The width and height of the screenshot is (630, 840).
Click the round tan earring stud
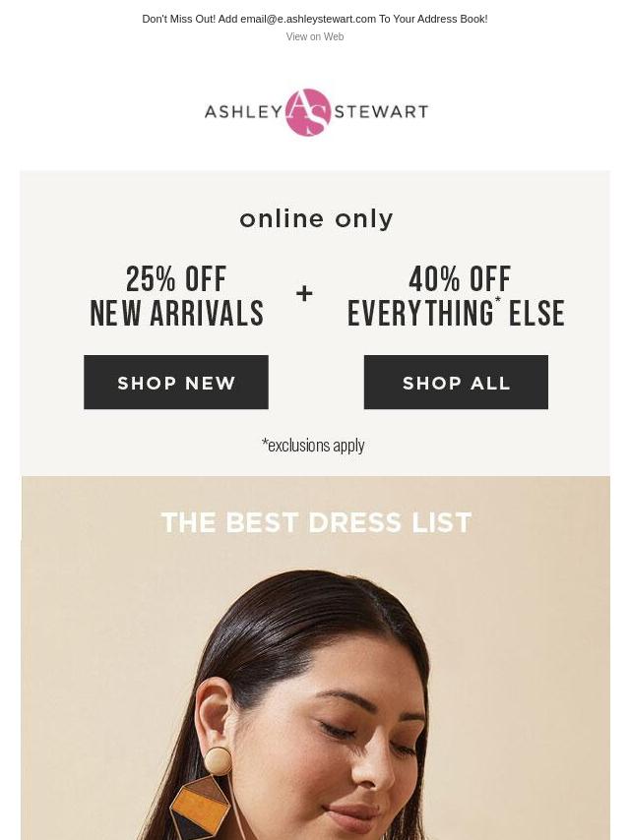218,760
